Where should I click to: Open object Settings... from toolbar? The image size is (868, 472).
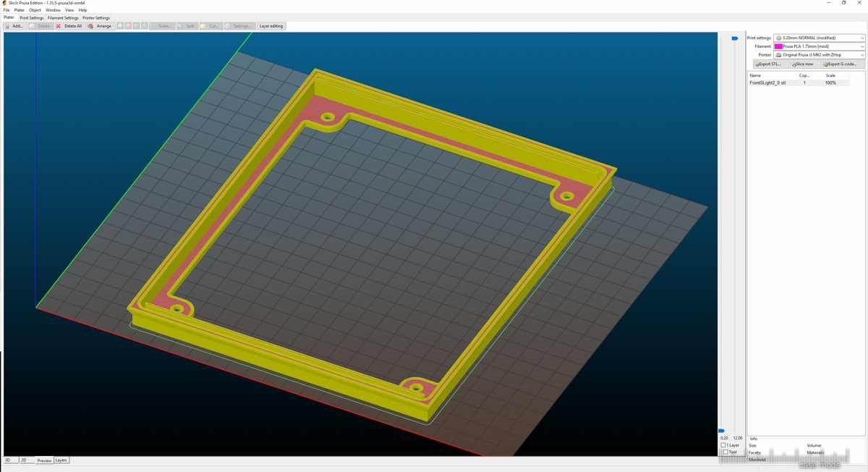(239, 26)
